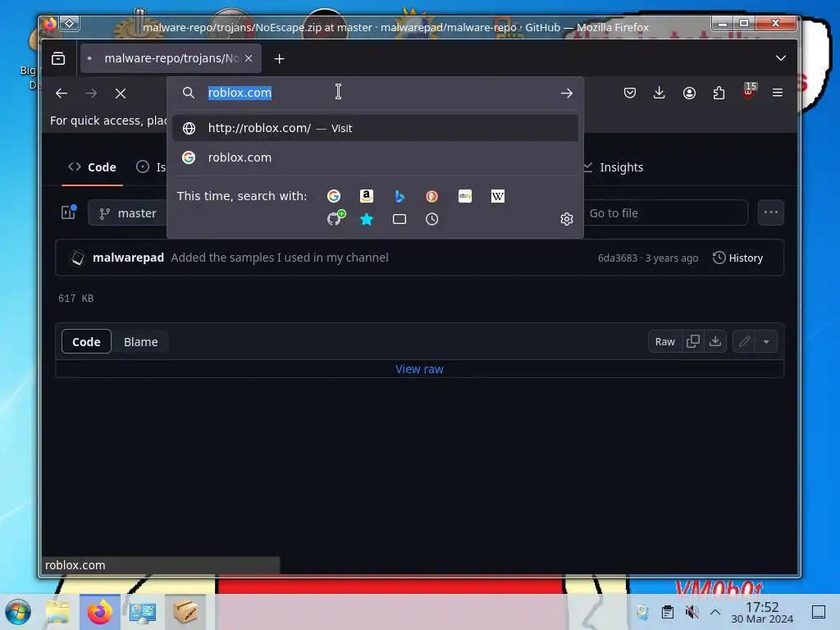This screenshot has width=840, height=630.
Task: Expand the file tree side panel
Action: tap(69, 212)
